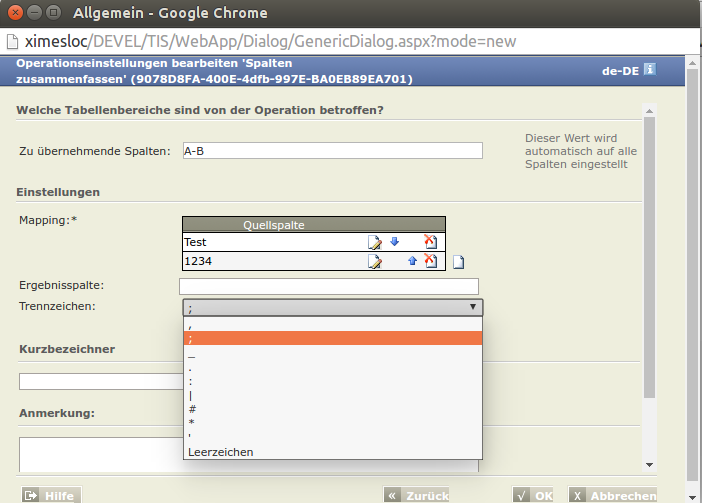Confirm with the OK button
The width and height of the screenshot is (702, 503).
533,495
